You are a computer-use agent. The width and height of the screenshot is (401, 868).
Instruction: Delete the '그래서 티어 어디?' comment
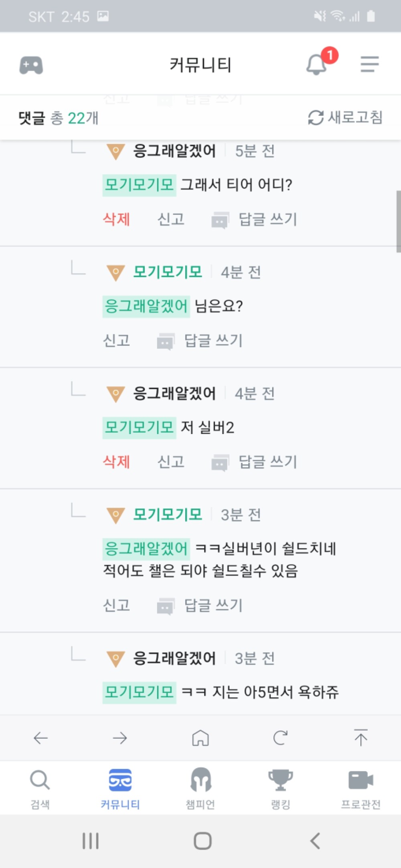(x=116, y=219)
